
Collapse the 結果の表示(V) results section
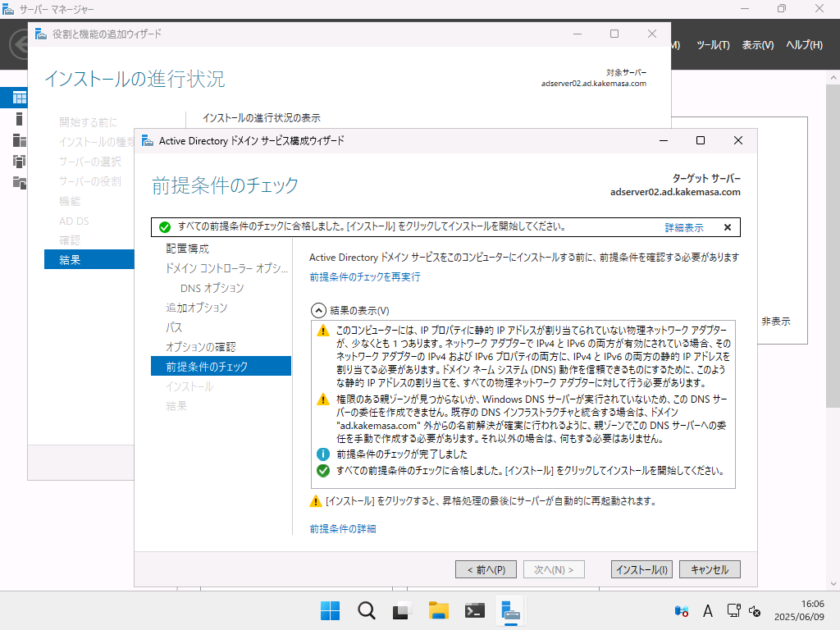[x=318, y=311]
